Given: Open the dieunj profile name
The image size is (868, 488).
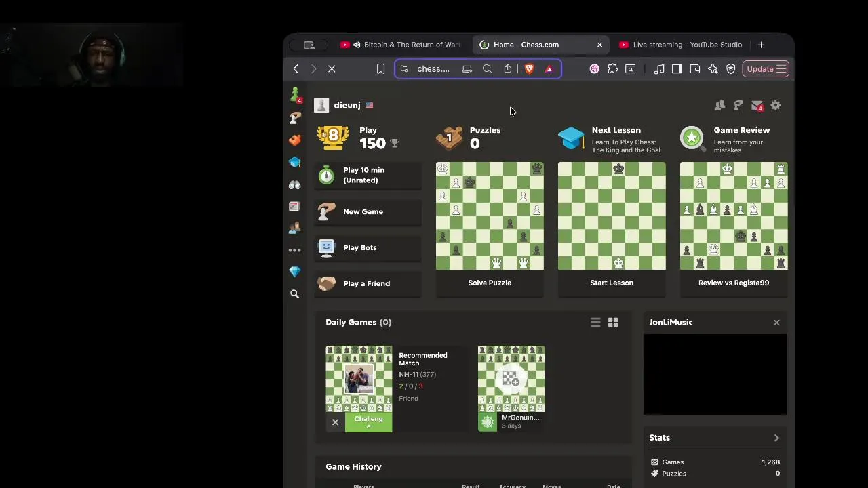Looking at the screenshot, I should [x=347, y=105].
